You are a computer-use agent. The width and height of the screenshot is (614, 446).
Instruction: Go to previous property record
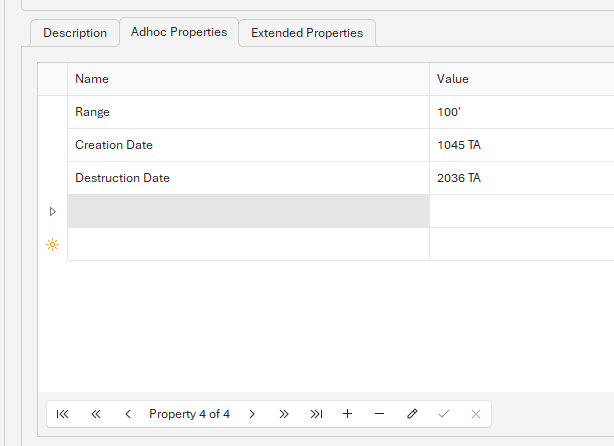pyautogui.click(x=128, y=414)
